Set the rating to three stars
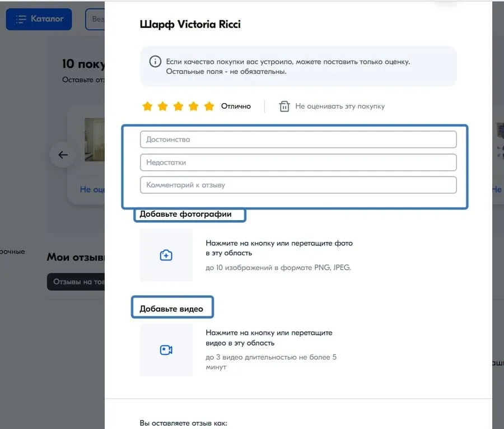This screenshot has width=504, height=429. coord(179,106)
